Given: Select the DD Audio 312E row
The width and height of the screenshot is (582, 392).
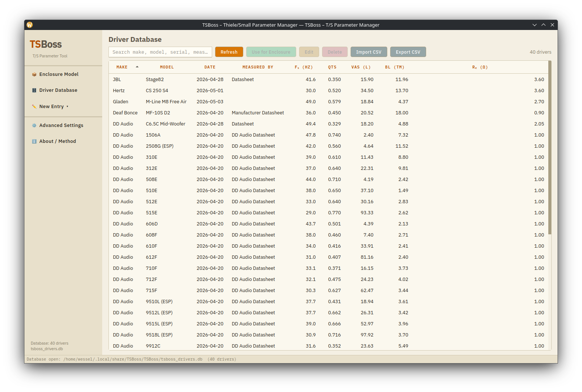Looking at the screenshot, I should [328, 168].
